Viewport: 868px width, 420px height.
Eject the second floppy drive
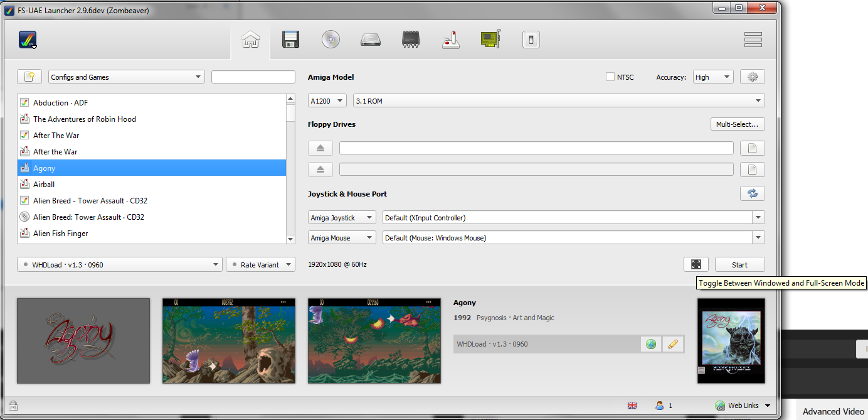pyautogui.click(x=320, y=170)
